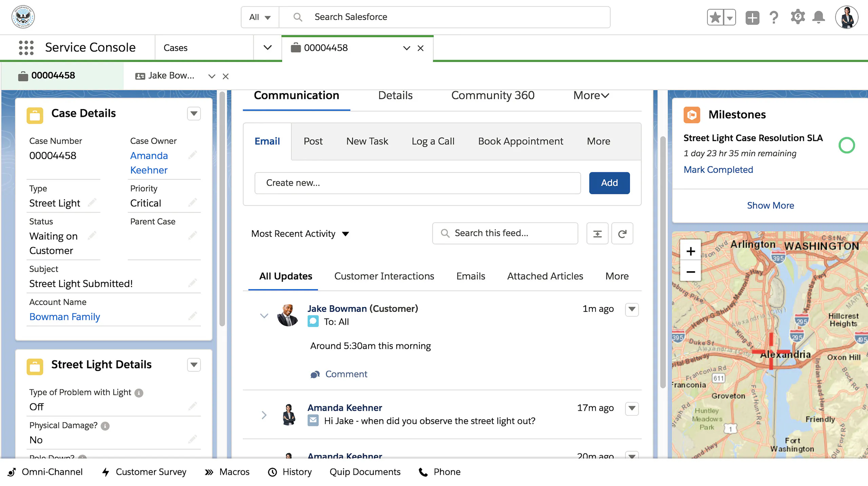
Task: Click Mark Completed link in Milestones
Action: [718, 169]
